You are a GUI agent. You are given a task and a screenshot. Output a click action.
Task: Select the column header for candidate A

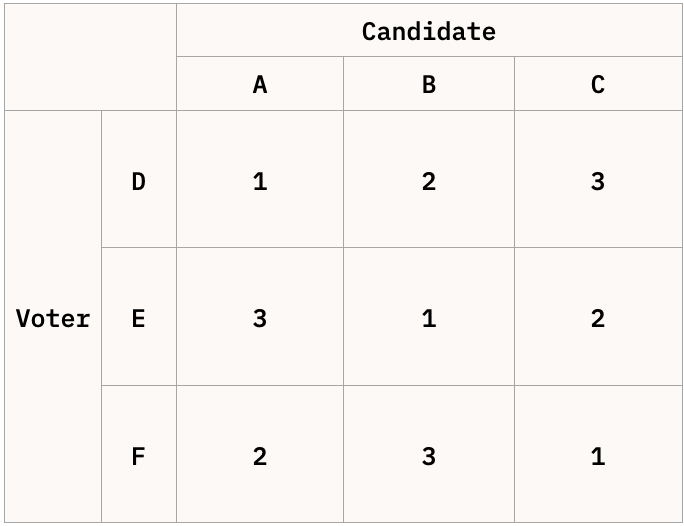(260, 85)
